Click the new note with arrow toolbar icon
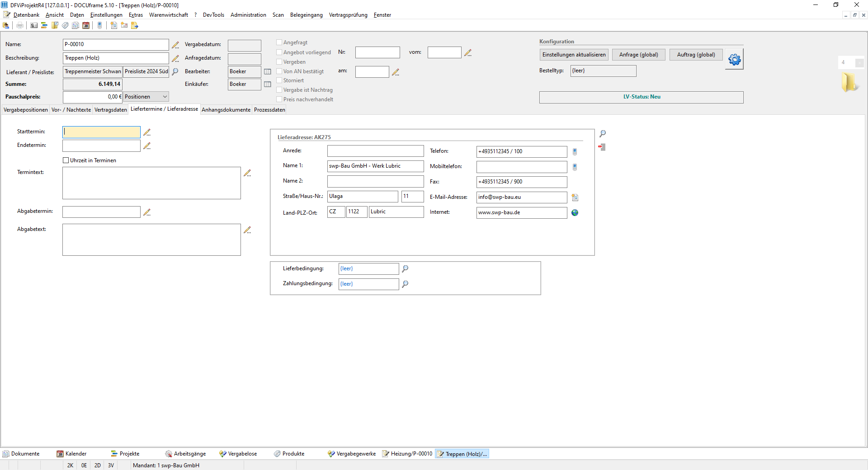The width and height of the screenshot is (868, 470). (135, 26)
